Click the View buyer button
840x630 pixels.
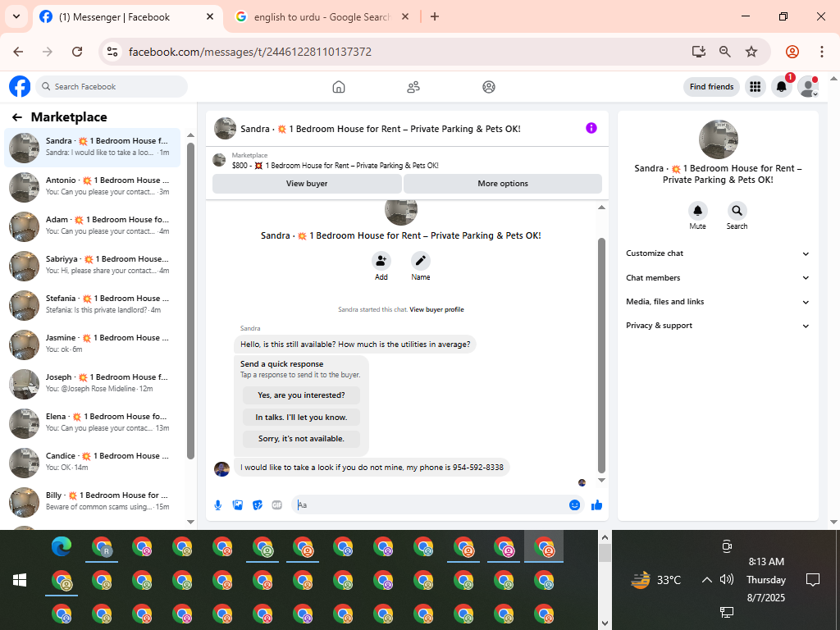coord(307,183)
